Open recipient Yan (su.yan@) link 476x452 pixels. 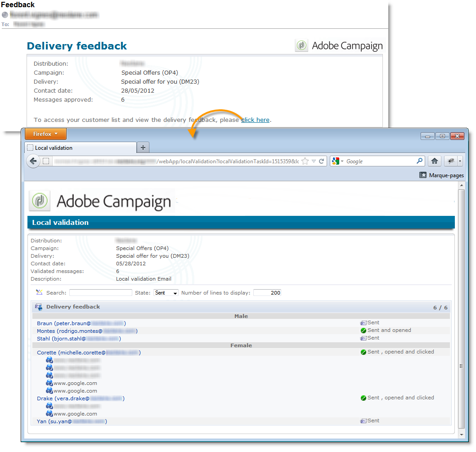(72, 421)
